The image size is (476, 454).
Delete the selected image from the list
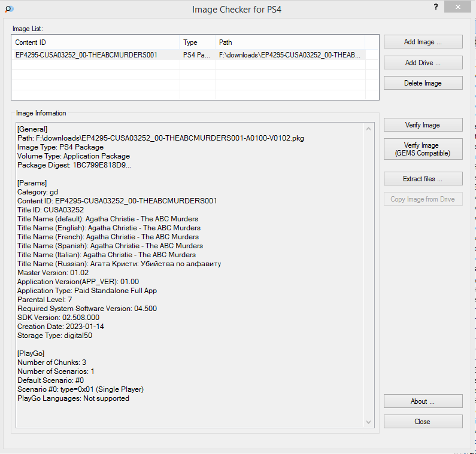[x=423, y=83]
